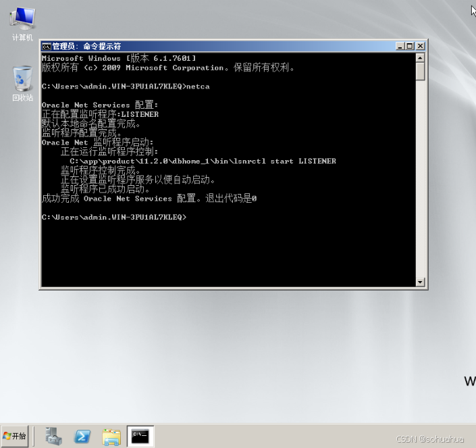Click the last command prompt input line
The height and width of the screenshot is (448, 476).
114,217
